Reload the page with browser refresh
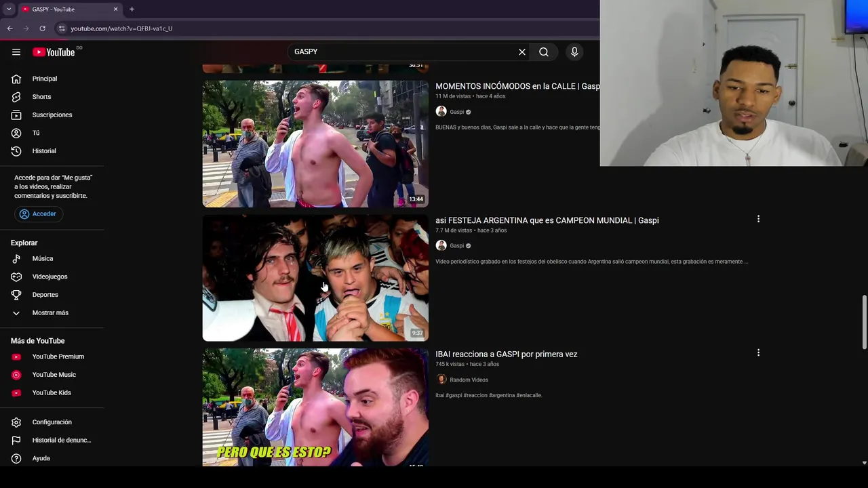This screenshot has width=868, height=488. pyautogui.click(x=42, y=28)
